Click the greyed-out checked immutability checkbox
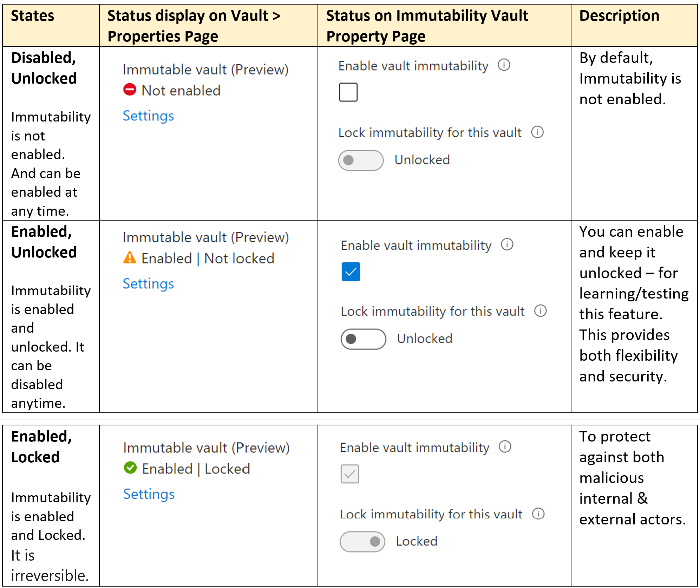Image resolution: width=700 pixels, height=588 pixels. point(349,474)
